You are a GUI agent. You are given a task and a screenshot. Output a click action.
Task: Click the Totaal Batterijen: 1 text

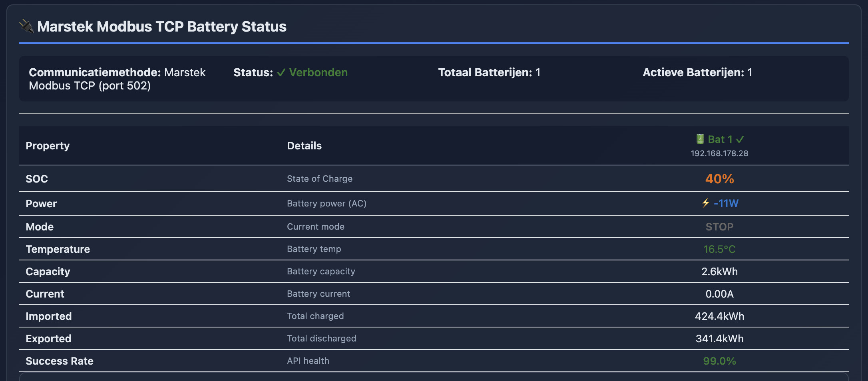pos(489,72)
